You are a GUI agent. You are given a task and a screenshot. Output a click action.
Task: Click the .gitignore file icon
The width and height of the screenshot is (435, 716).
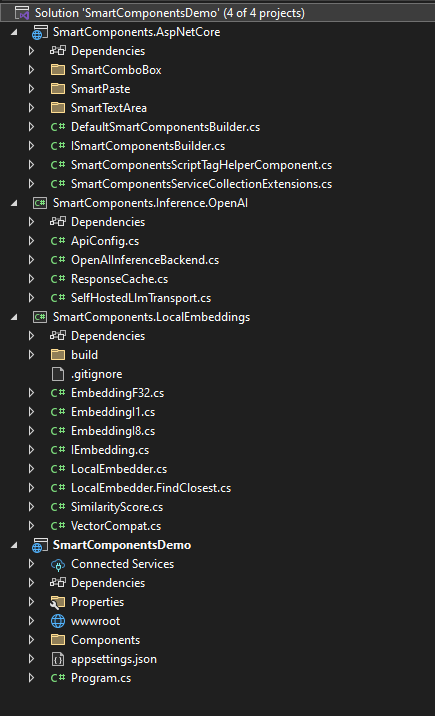[58, 374]
